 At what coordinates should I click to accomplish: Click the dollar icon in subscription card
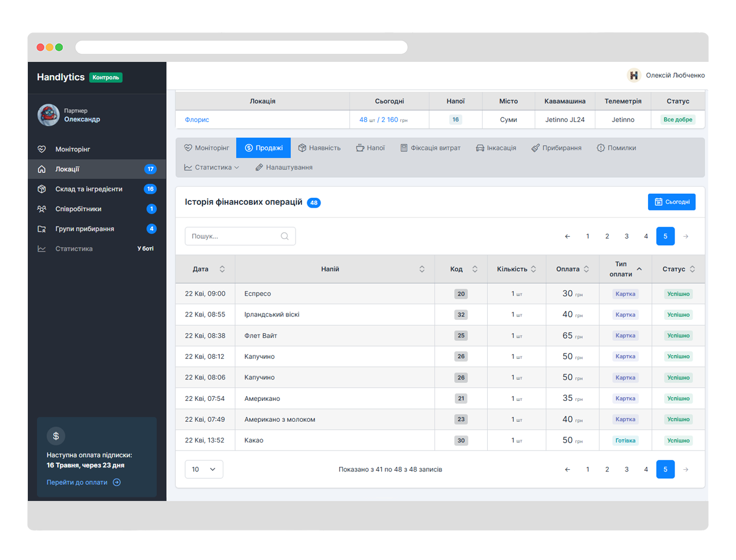[x=56, y=436]
